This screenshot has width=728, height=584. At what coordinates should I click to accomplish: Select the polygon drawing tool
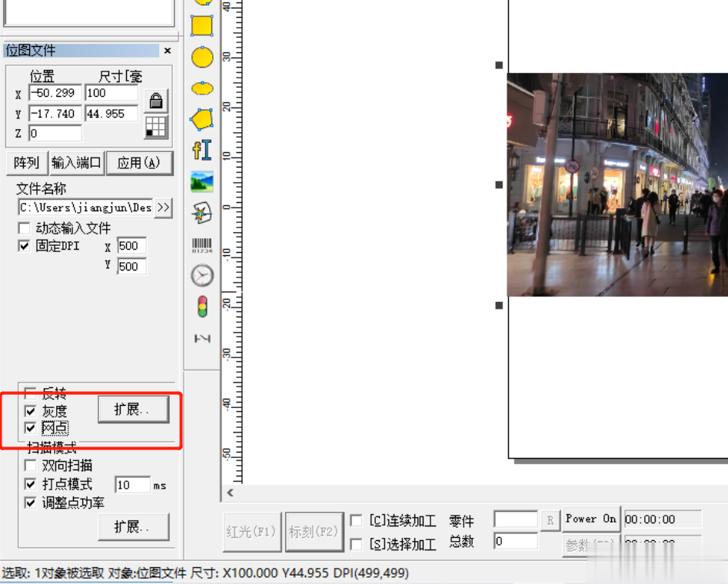201,119
